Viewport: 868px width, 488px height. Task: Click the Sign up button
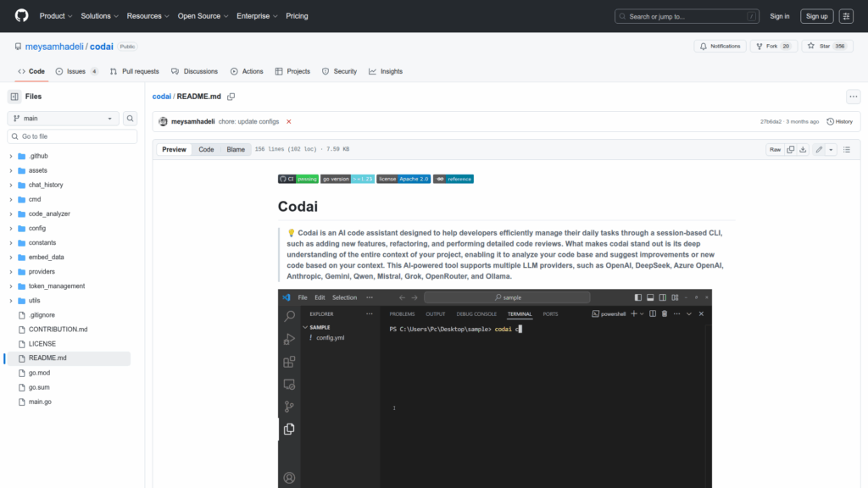816,16
